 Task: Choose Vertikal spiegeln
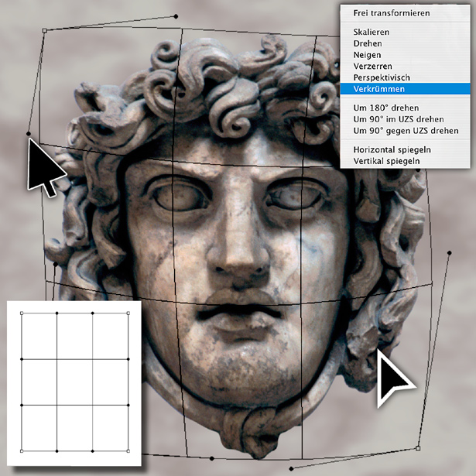(x=405, y=161)
